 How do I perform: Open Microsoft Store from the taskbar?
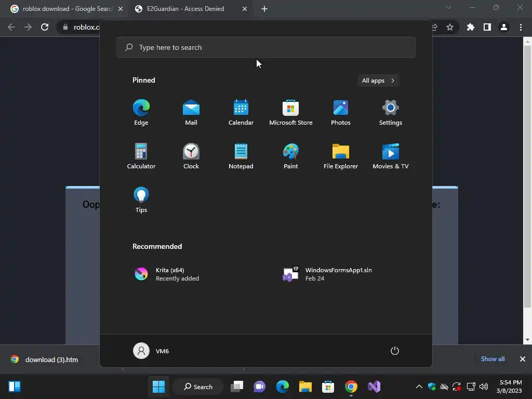point(328,387)
